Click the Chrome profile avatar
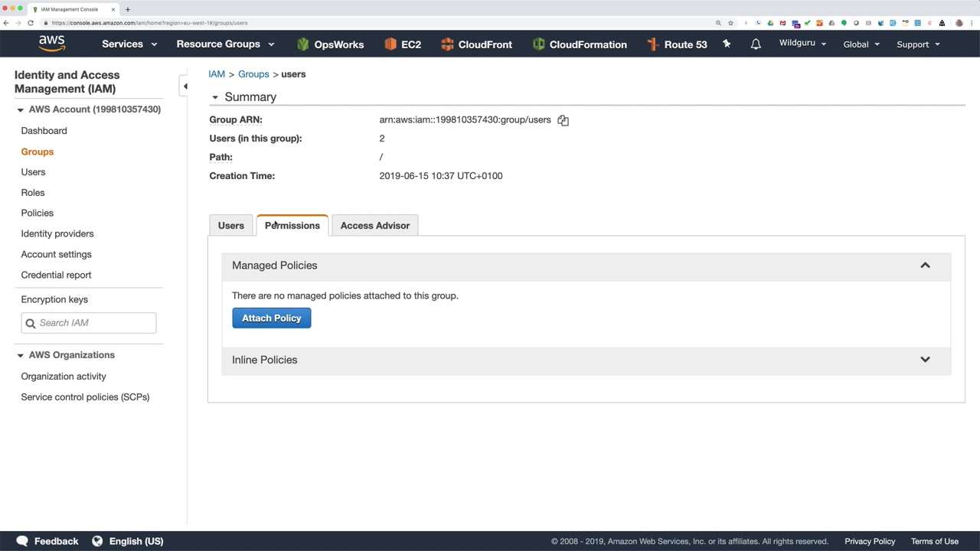980x551 pixels. tap(959, 23)
